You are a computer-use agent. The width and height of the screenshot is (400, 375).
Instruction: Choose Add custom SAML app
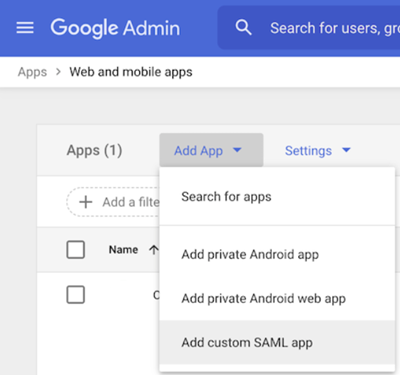(x=277, y=343)
